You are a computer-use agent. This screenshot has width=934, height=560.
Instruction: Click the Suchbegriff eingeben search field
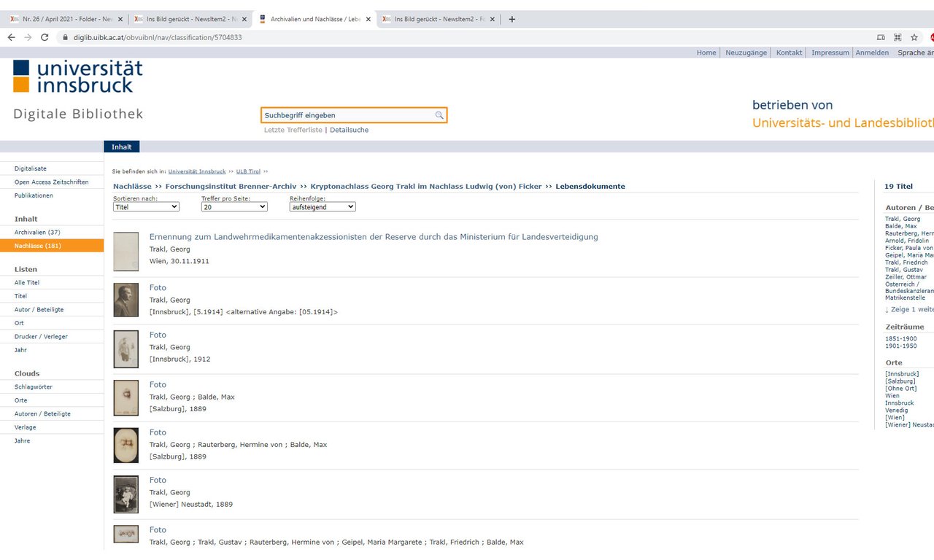pos(349,115)
